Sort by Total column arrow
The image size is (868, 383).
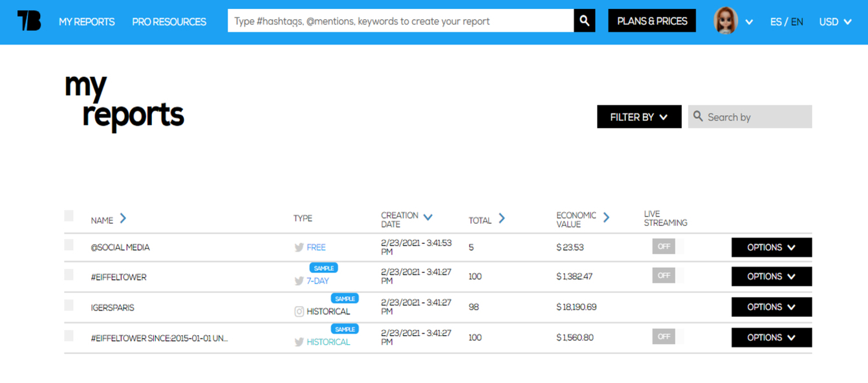(x=502, y=219)
